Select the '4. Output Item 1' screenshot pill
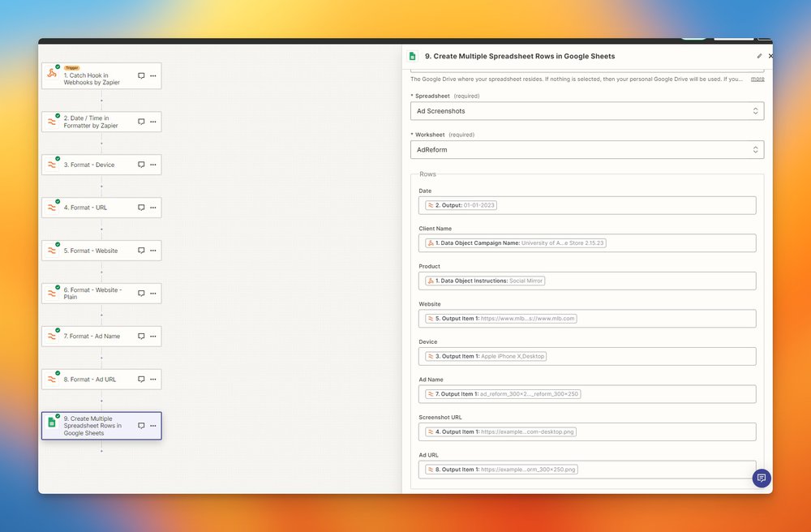Viewport: 811px width, 532px height. tap(500, 431)
